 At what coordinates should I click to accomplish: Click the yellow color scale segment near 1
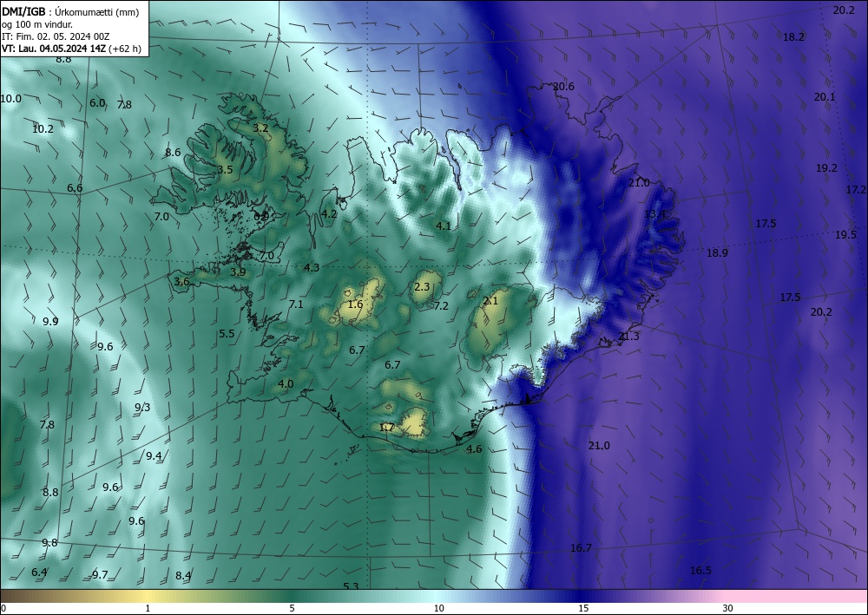tap(147, 596)
